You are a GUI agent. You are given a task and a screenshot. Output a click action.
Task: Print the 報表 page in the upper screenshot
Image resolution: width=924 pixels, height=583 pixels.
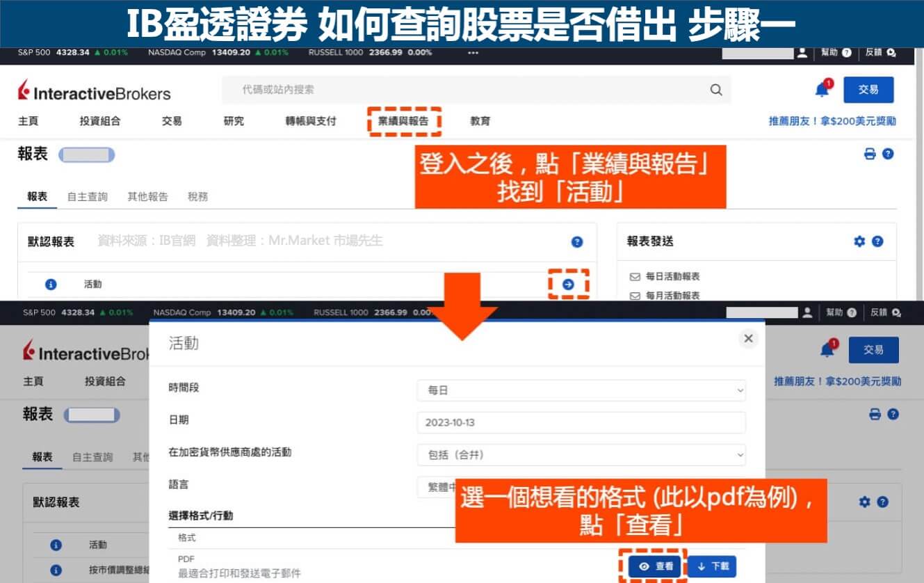pos(870,154)
